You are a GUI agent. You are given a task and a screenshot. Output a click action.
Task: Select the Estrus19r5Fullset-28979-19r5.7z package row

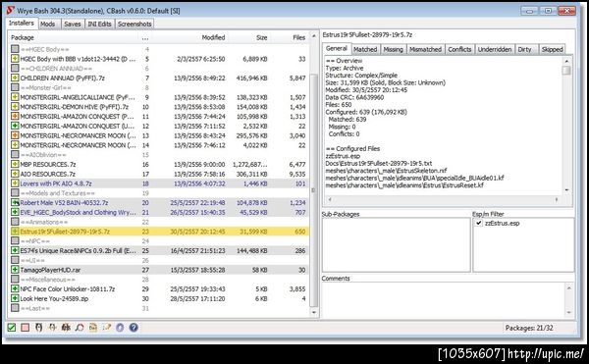click(159, 232)
